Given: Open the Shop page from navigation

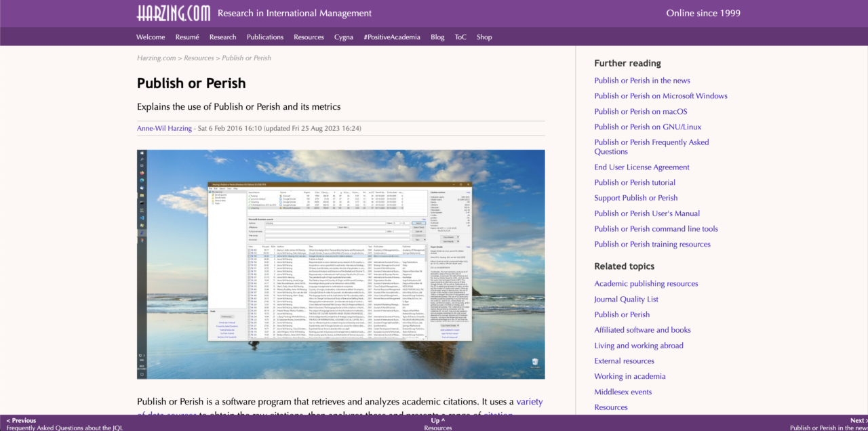Looking at the screenshot, I should pyautogui.click(x=484, y=37).
